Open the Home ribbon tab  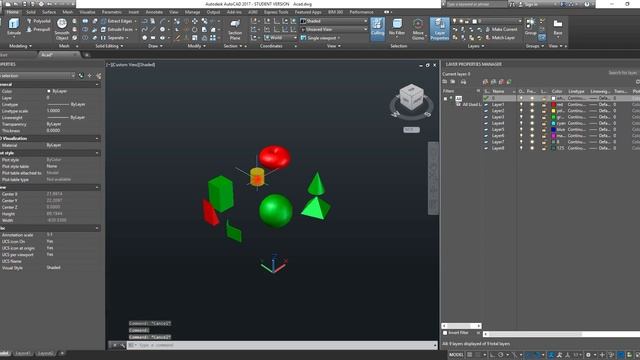13,12
